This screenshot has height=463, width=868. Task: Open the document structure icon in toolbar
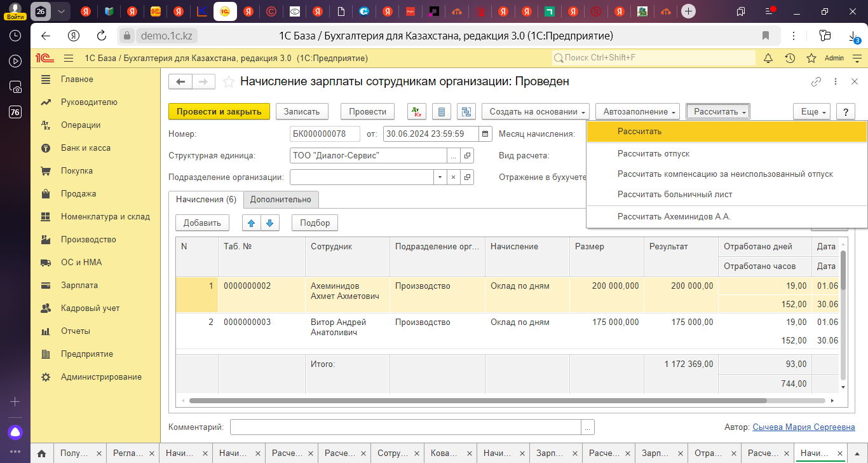point(467,111)
